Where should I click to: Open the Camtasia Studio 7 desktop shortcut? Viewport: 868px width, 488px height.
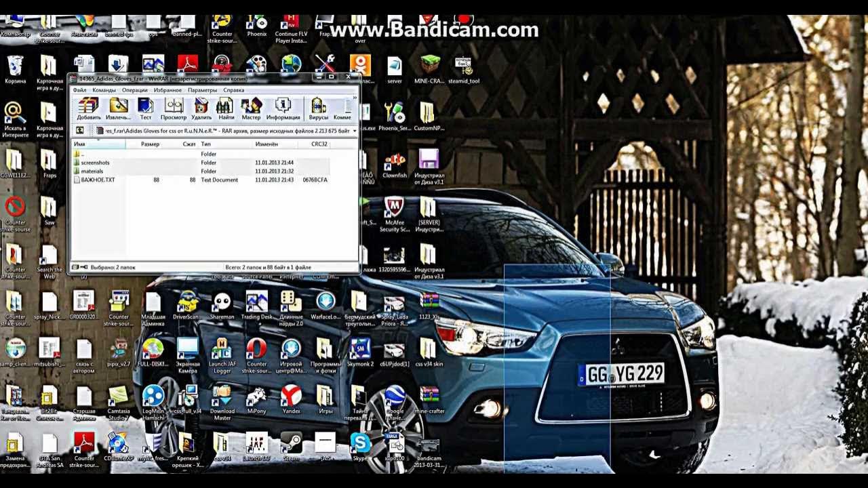tap(118, 403)
